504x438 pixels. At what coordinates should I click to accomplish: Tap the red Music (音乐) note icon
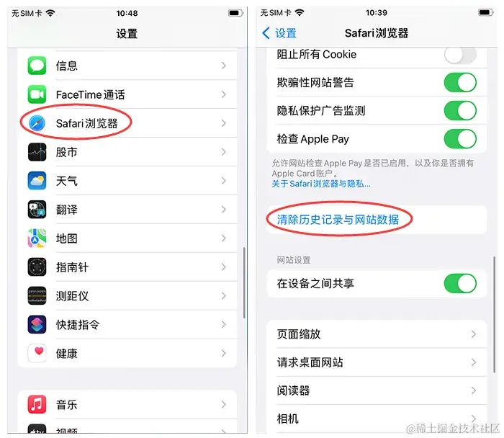37,404
